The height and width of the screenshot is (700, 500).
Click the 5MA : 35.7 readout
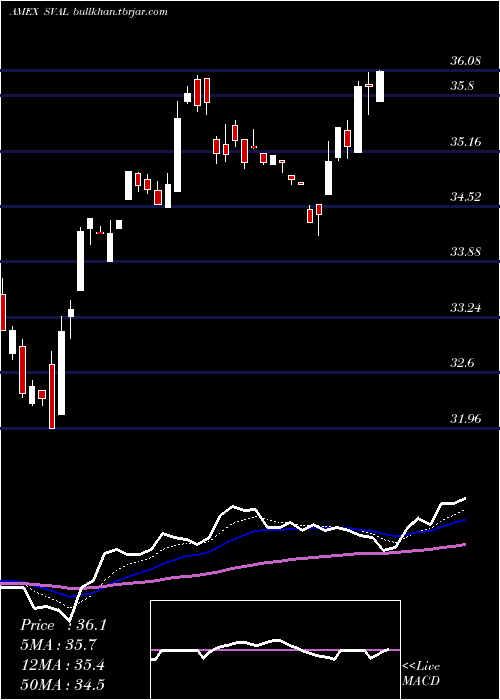pyautogui.click(x=58, y=645)
